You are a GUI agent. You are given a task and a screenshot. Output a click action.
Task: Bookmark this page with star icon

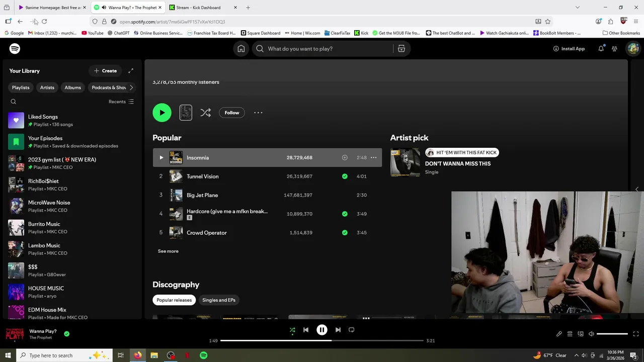pos(548,22)
